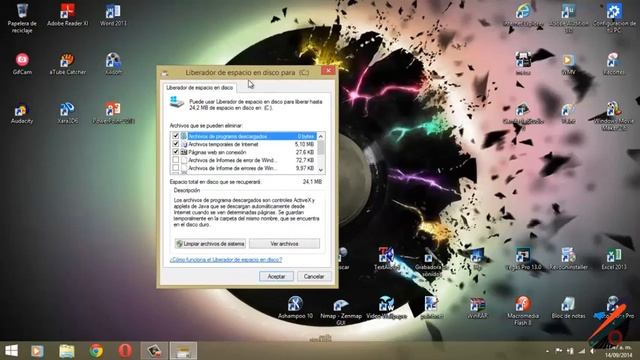Open the WinRAR desktop shortcut
This screenshot has height=360, width=640.
(x=477, y=308)
